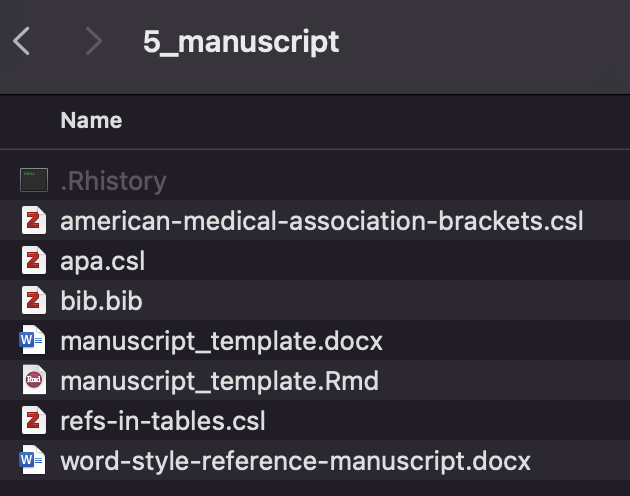Click the forward navigation arrow
Screen dimensions: 630x496
click(x=94, y=42)
